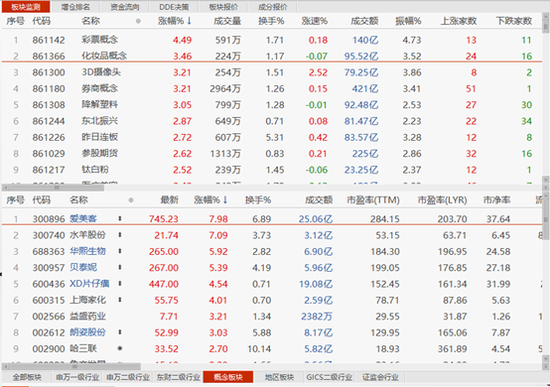This screenshot has width=550, height=387.
Task: Select sector row 3D摄像头
Action: (x=272, y=72)
